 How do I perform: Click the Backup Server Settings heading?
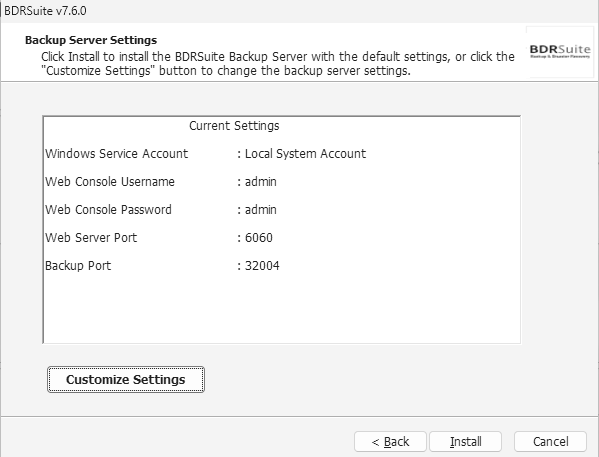91,40
